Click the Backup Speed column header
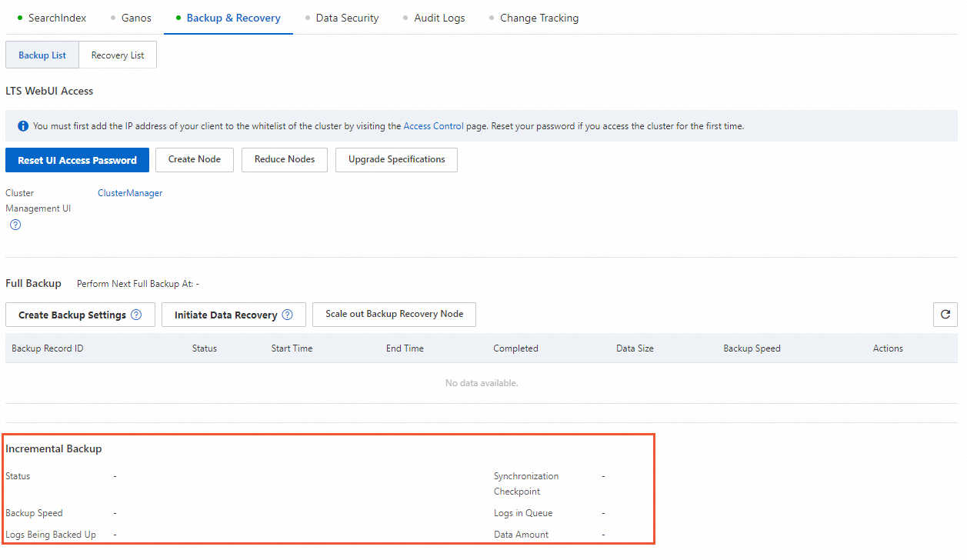 click(752, 348)
